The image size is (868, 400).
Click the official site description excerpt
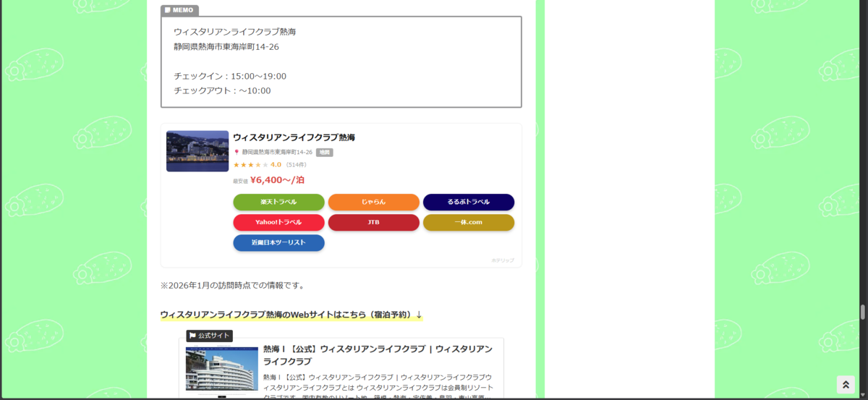[378, 387]
